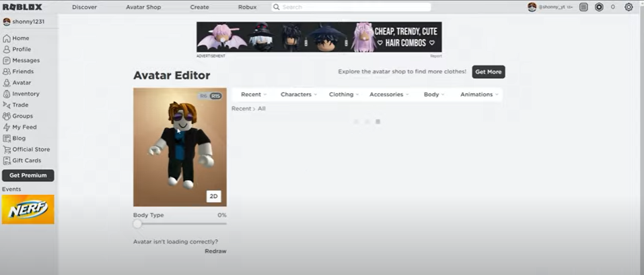Open the Home sidebar icon

click(x=7, y=38)
